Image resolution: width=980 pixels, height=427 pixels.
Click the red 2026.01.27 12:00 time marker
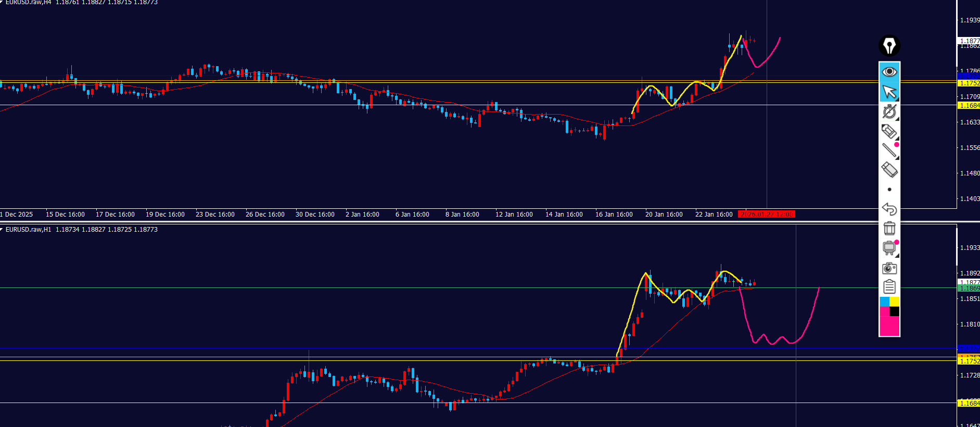pos(766,215)
